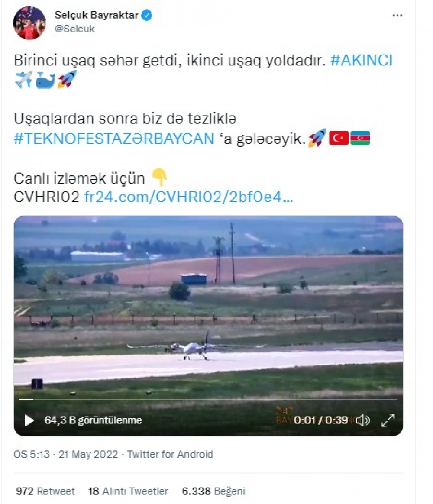View the 972 Retweet list
The image size is (433, 504).
45,491
